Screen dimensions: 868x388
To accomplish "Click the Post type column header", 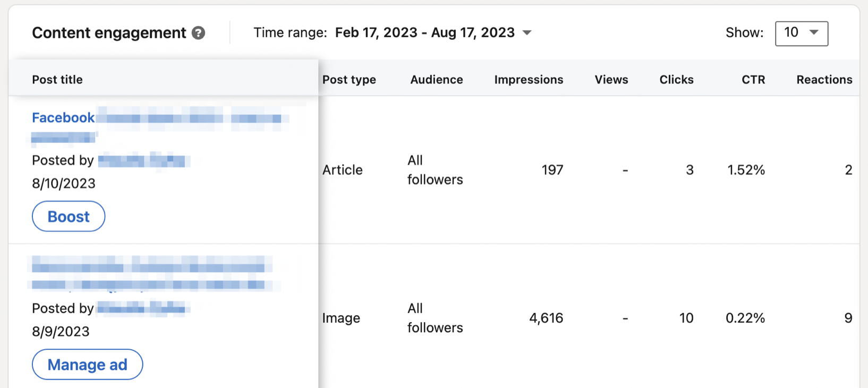I will click(x=349, y=80).
